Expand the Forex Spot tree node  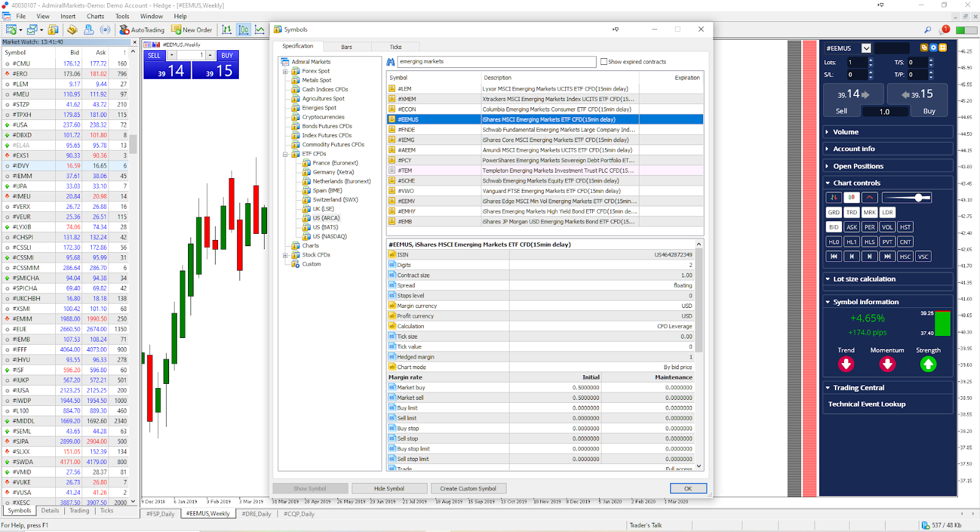[285, 72]
